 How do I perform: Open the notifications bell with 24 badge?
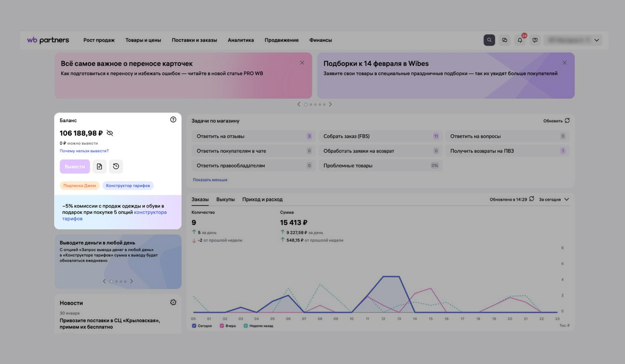[520, 40]
